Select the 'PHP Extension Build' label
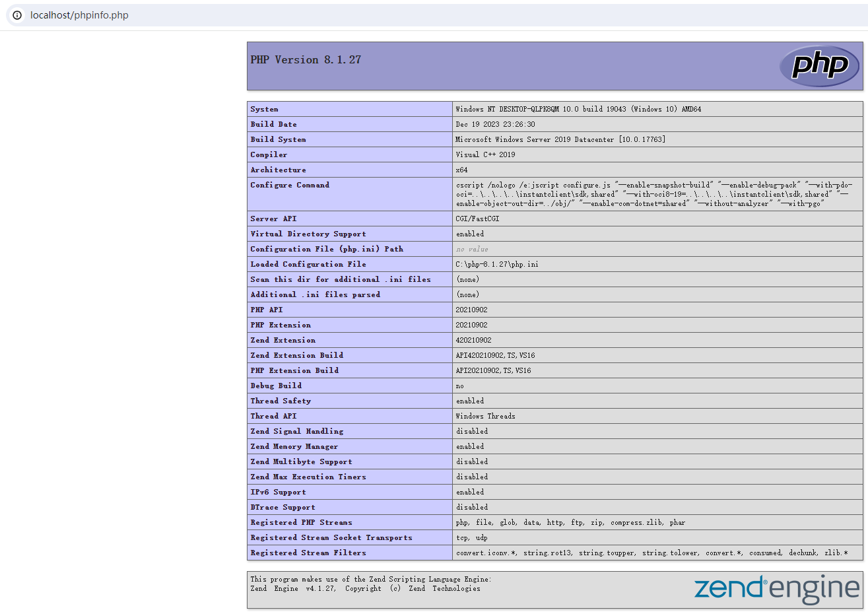This screenshot has height=612, width=868. coord(294,371)
